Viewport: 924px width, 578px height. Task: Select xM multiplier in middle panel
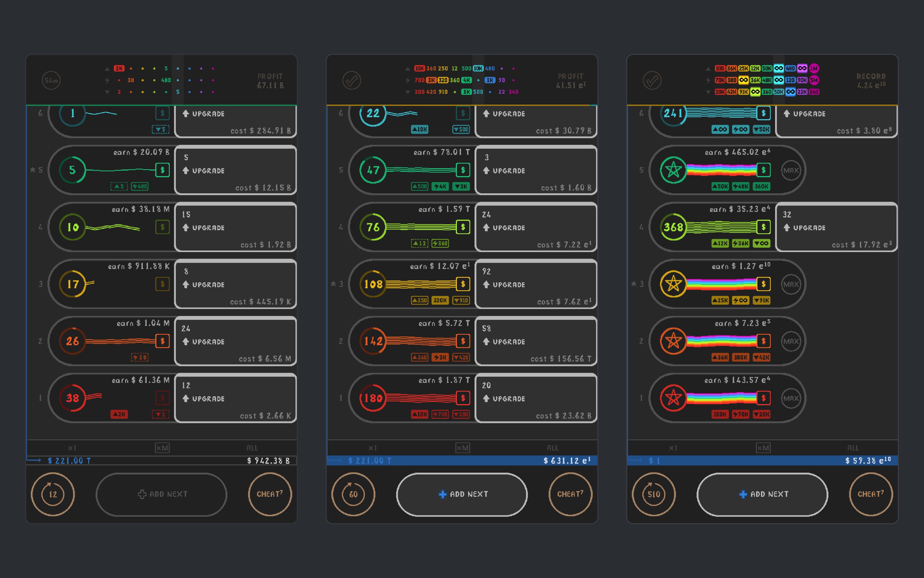tap(463, 448)
